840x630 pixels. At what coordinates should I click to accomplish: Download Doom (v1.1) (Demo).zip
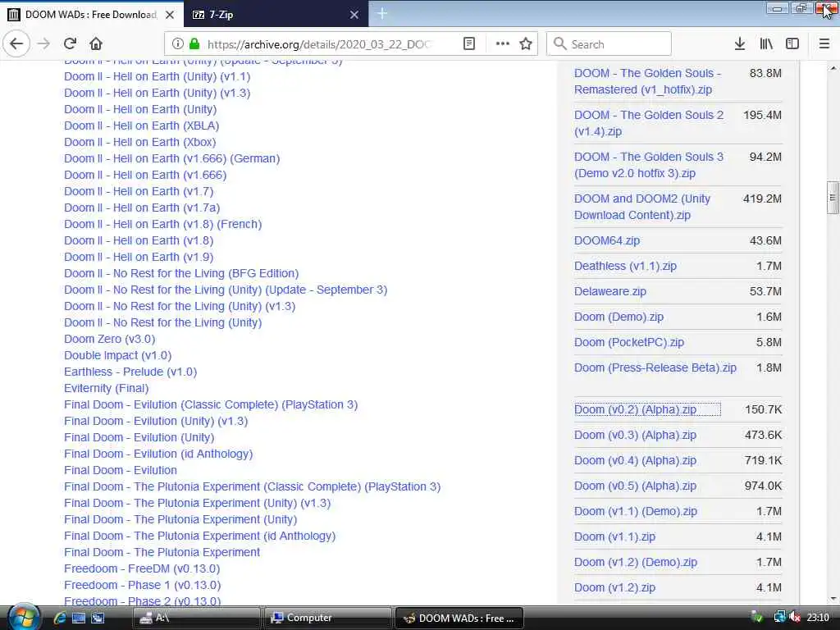(x=636, y=512)
